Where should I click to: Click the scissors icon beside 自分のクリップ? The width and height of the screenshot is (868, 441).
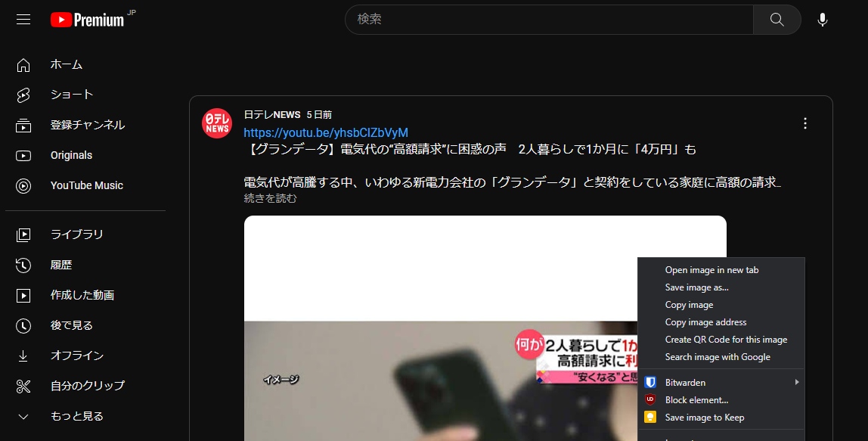click(x=23, y=386)
